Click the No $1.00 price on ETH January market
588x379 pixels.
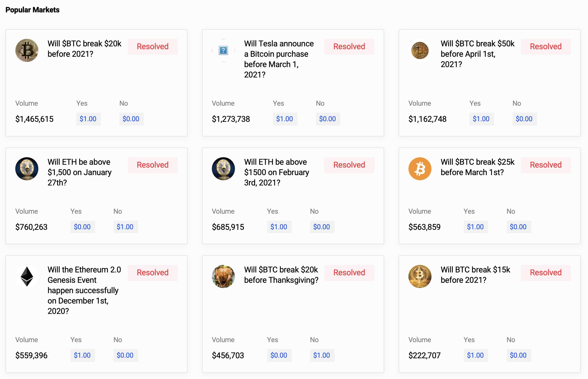pyautogui.click(x=125, y=227)
